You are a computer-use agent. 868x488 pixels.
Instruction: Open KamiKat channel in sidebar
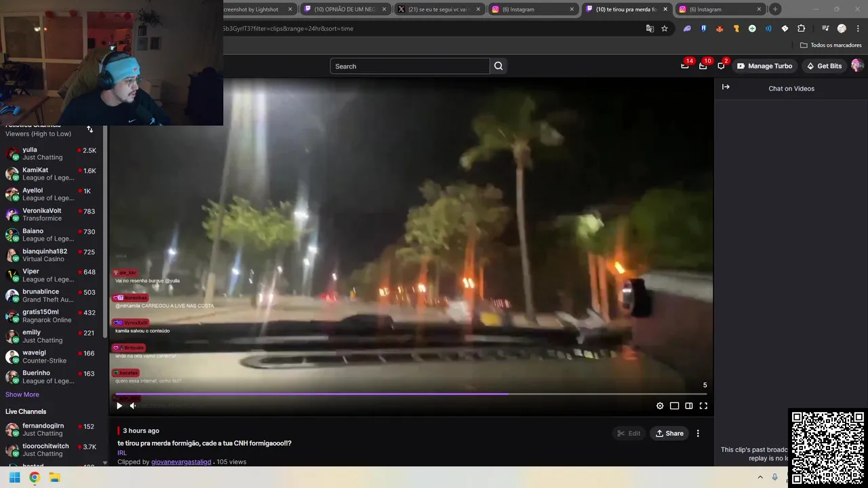(x=51, y=174)
